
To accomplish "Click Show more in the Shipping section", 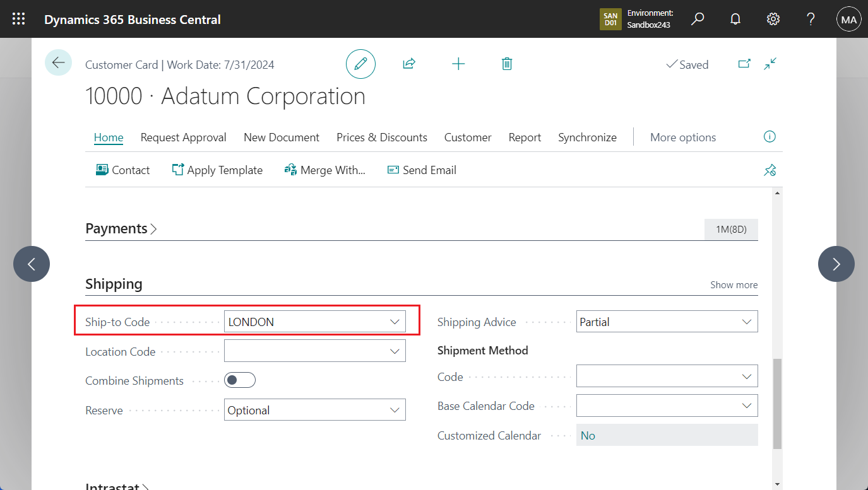I will (734, 284).
